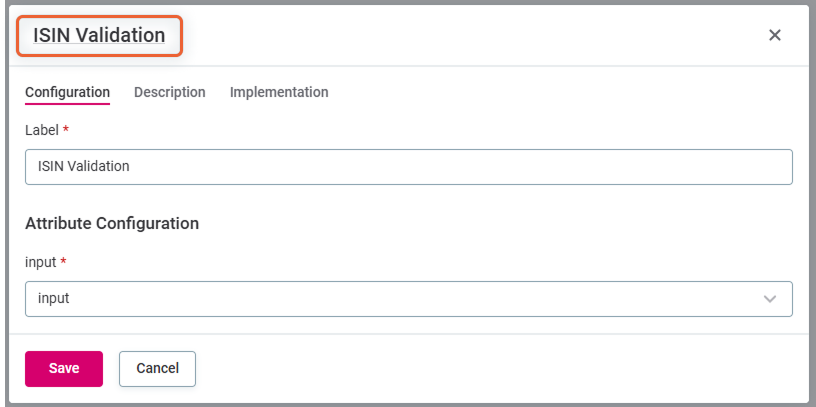Expand the input dropdown chevron arrow
816x407 pixels.
(x=770, y=298)
